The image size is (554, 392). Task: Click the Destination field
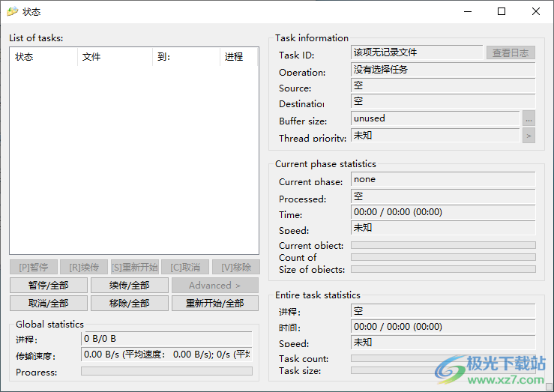coord(443,101)
